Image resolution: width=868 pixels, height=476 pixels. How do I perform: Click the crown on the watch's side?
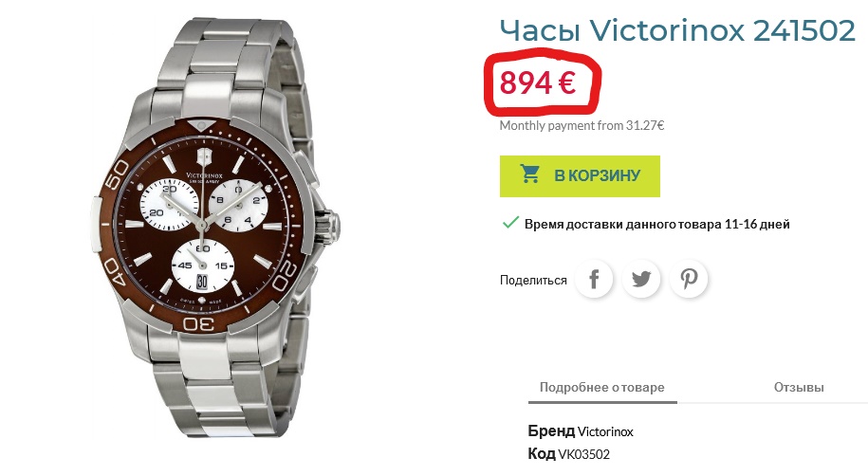pyautogui.click(x=329, y=226)
